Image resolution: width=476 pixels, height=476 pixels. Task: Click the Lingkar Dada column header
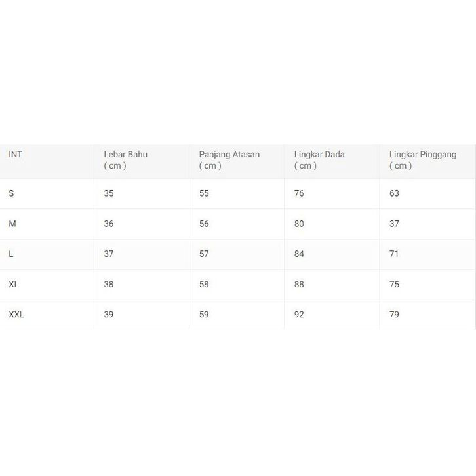(319, 160)
